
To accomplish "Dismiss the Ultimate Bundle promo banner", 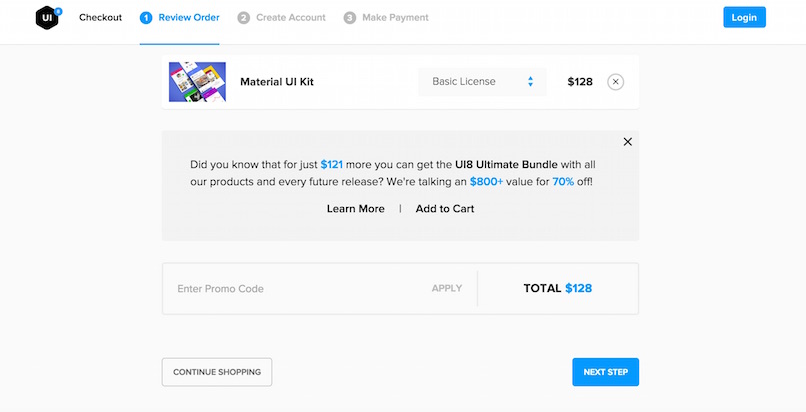I will (628, 142).
